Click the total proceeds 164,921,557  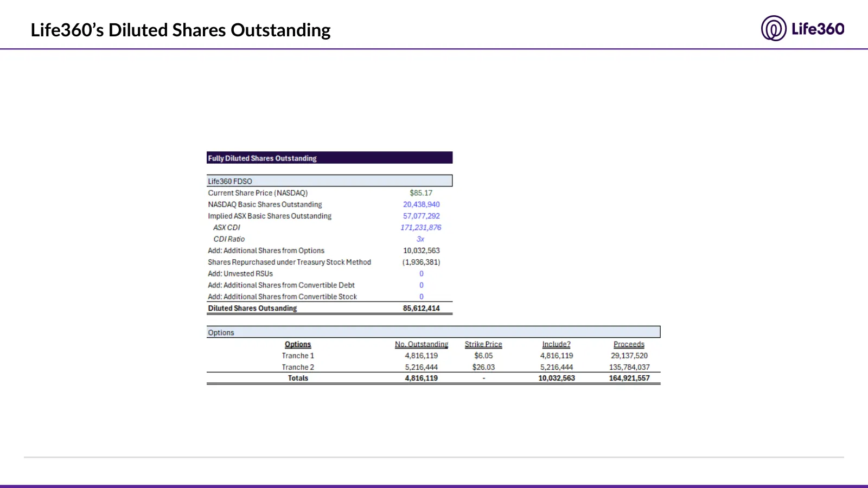pos(629,378)
